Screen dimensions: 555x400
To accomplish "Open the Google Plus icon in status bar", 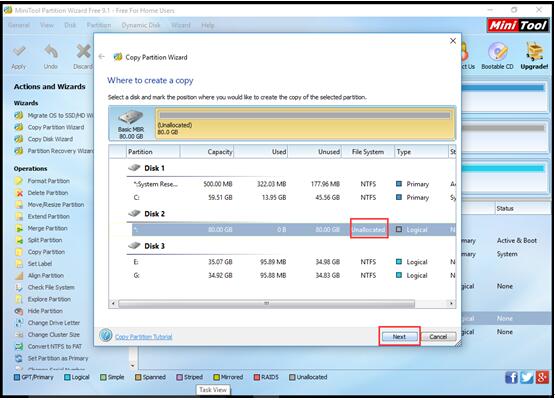I will [x=542, y=378].
